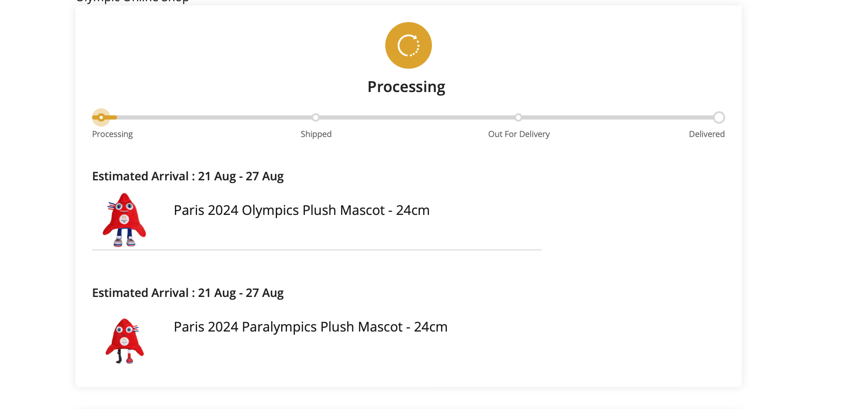Image resolution: width=868 pixels, height=409 pixels.
Task: Open the Paralympics plush mascot thumbnail
Action: pyautogui.click(x=125, y=341)
